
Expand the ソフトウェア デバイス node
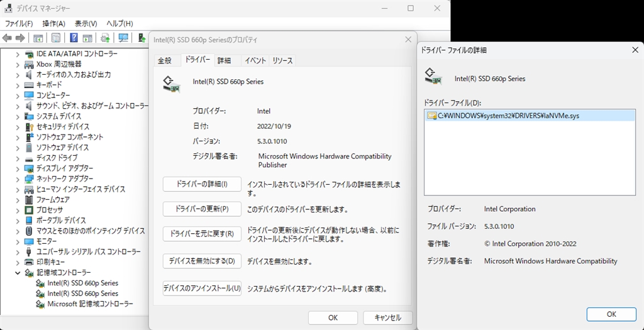pyautogui.click(x=18, y=148)
